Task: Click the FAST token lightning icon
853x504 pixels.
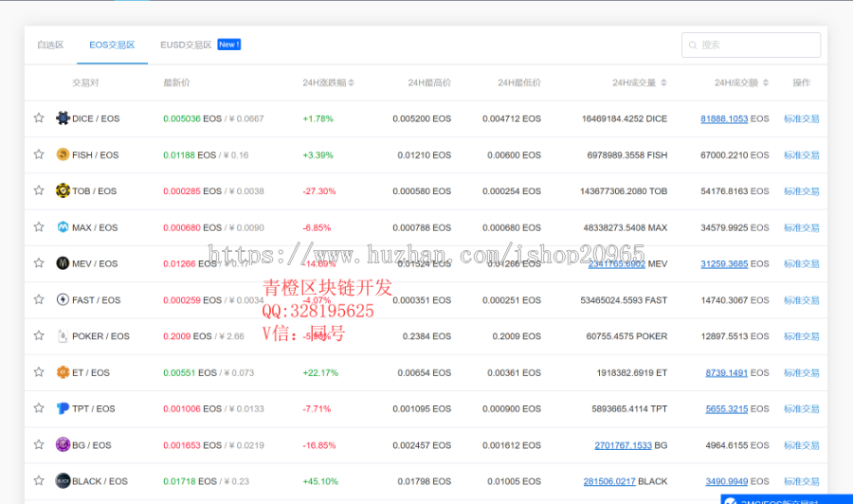Action: [x=63, y=299]
